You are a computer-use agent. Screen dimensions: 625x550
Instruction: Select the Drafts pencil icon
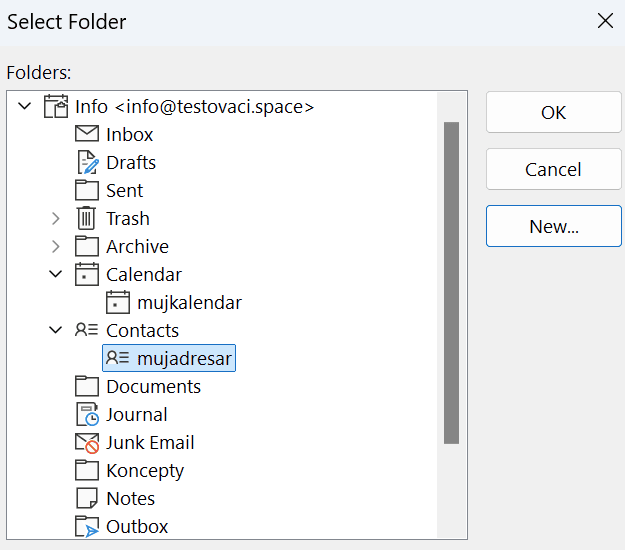click(87, 162)
